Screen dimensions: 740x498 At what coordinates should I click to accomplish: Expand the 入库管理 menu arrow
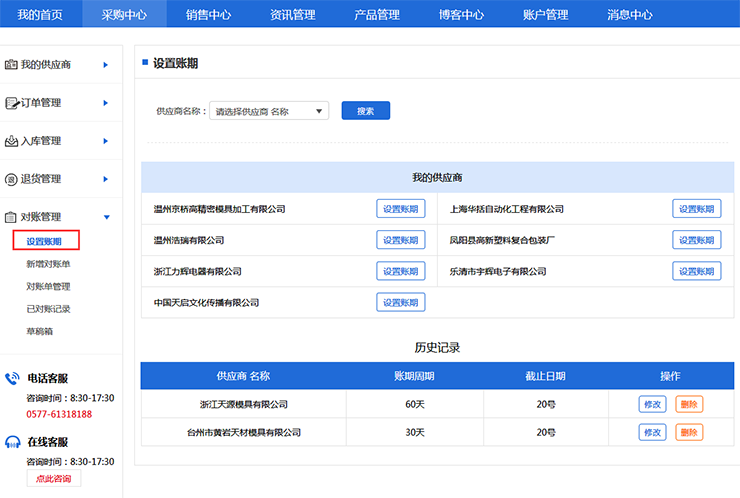click(106, 141)
